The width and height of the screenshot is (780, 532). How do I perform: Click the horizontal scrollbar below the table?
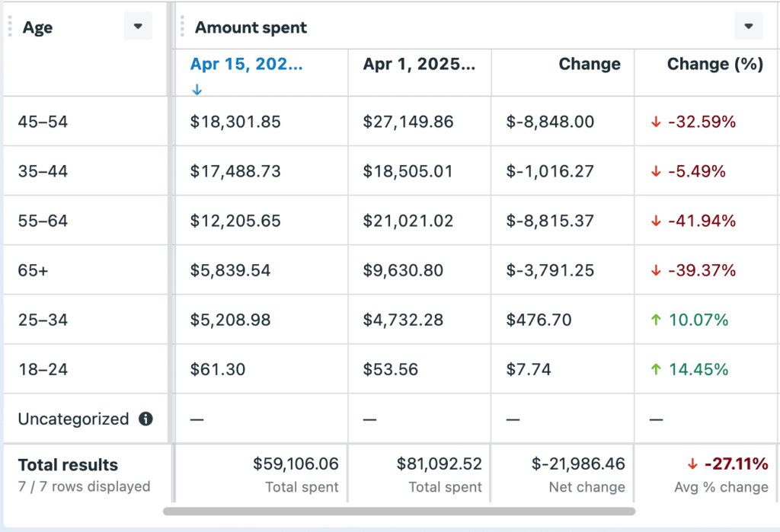398,511
